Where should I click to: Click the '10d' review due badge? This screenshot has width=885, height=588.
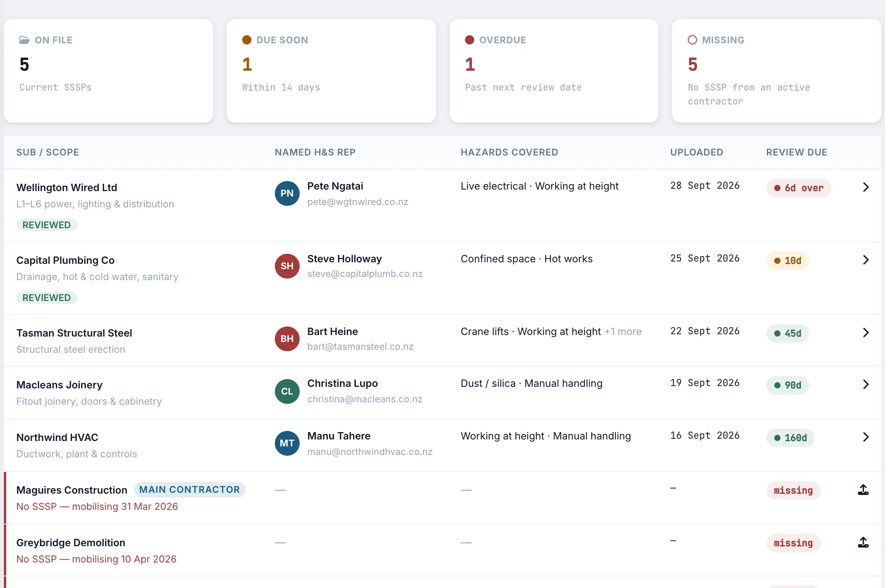[787, 261]
